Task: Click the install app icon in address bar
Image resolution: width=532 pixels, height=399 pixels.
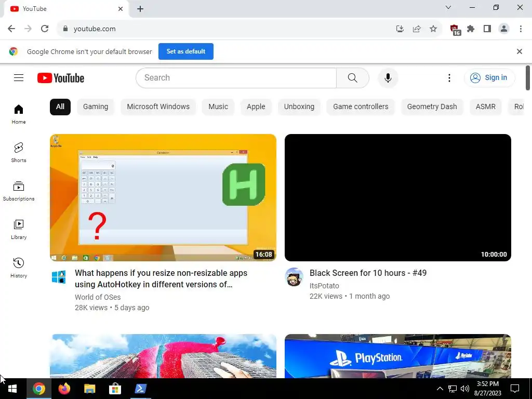Action: point(400,29)
